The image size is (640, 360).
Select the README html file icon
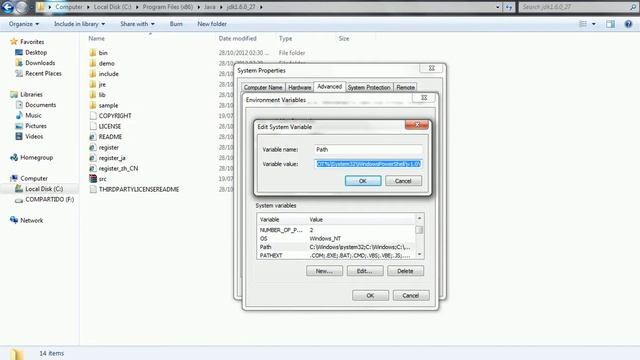(x=93, y=137)
